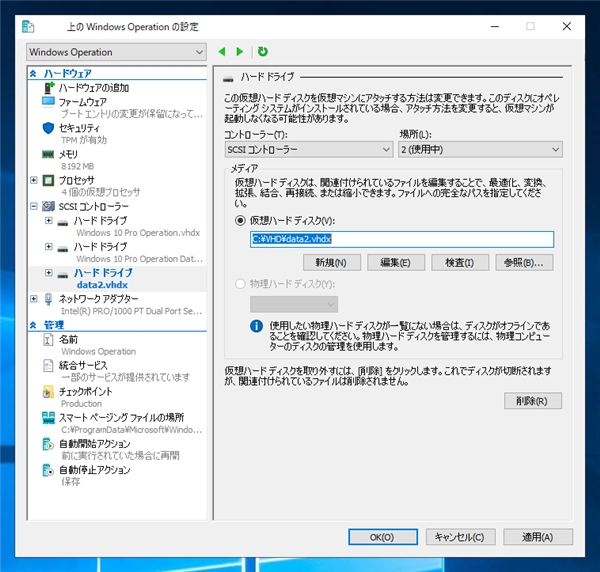Select the Memory (メモリ) chip icon
This screenshot has width=600, height=572.
pos(48,154)
